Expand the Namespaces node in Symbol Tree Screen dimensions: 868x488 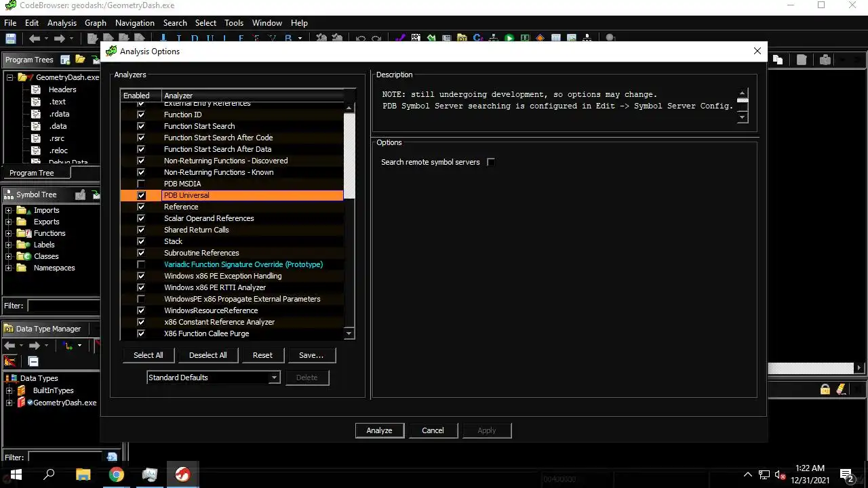coord(9,268)
